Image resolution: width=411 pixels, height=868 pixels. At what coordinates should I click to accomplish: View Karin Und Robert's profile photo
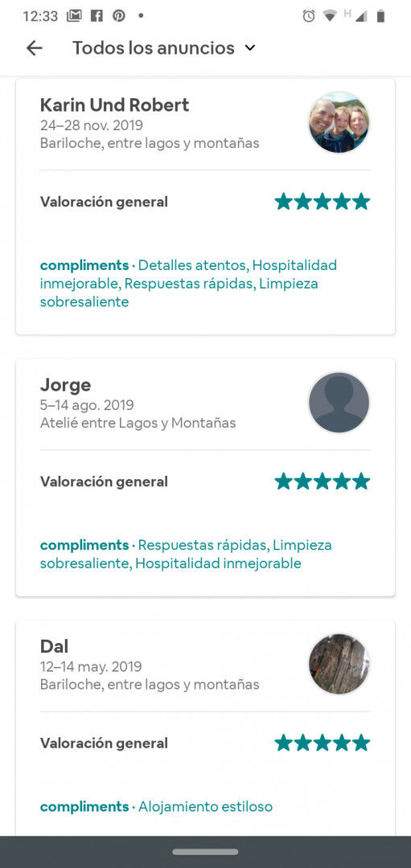[339, 122]
